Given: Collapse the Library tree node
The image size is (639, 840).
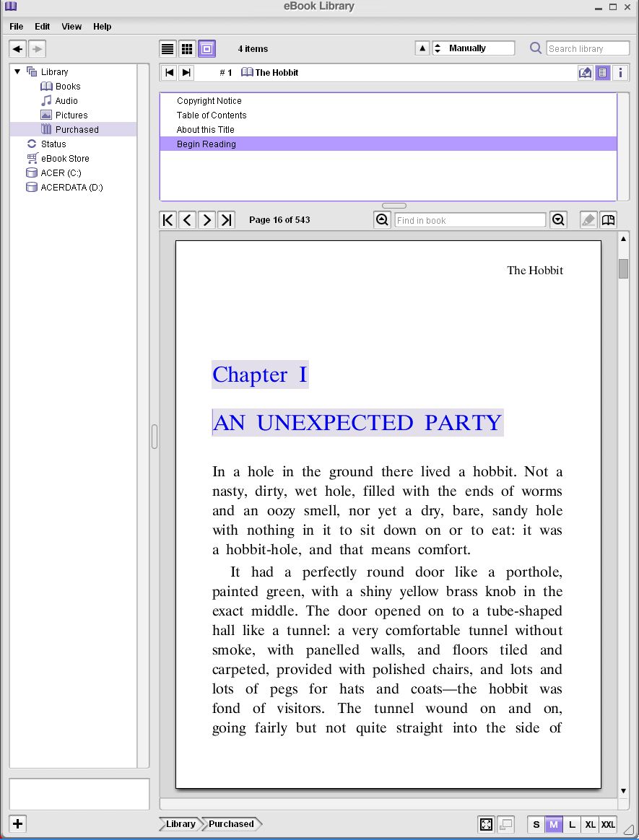Looking at the screenshot, I should 17,71.
